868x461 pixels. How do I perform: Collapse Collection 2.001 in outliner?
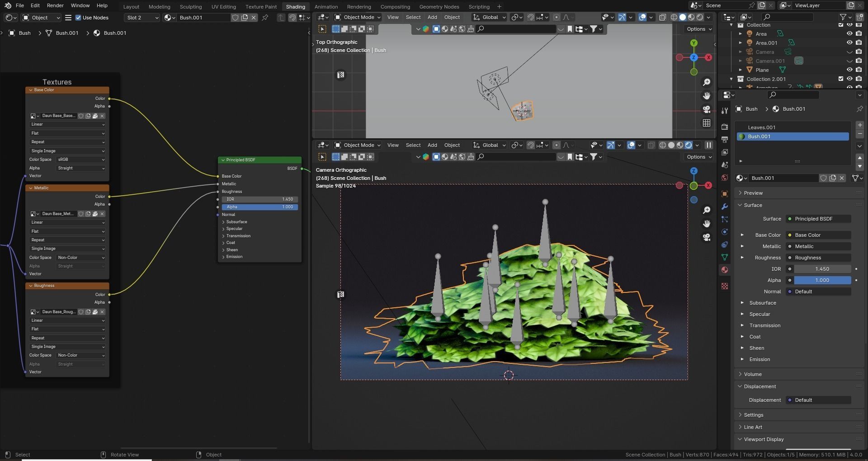(x=731, y=79)
